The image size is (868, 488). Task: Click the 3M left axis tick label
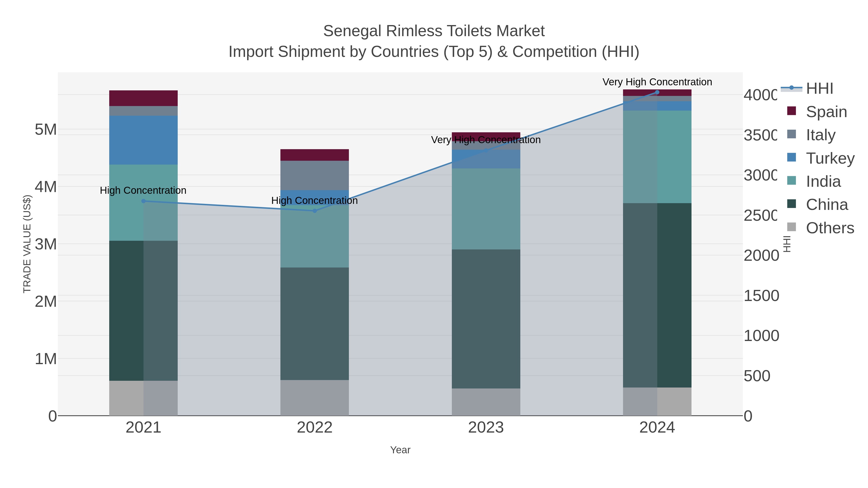click(46, 244)
